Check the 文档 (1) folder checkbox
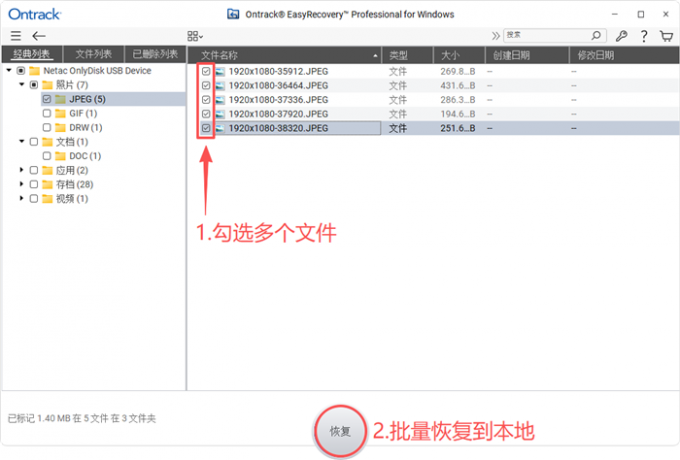 34,142
